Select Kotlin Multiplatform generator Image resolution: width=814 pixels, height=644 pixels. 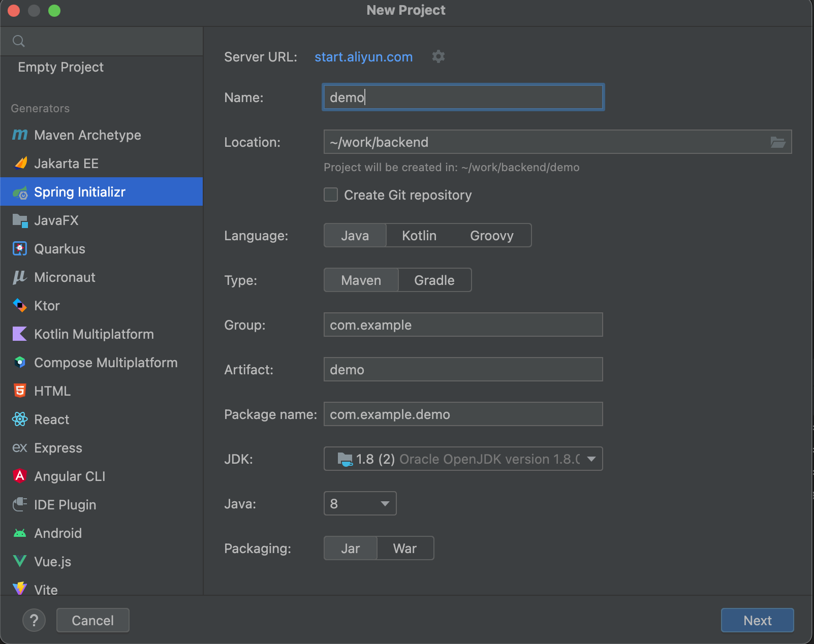pos(93,334)
